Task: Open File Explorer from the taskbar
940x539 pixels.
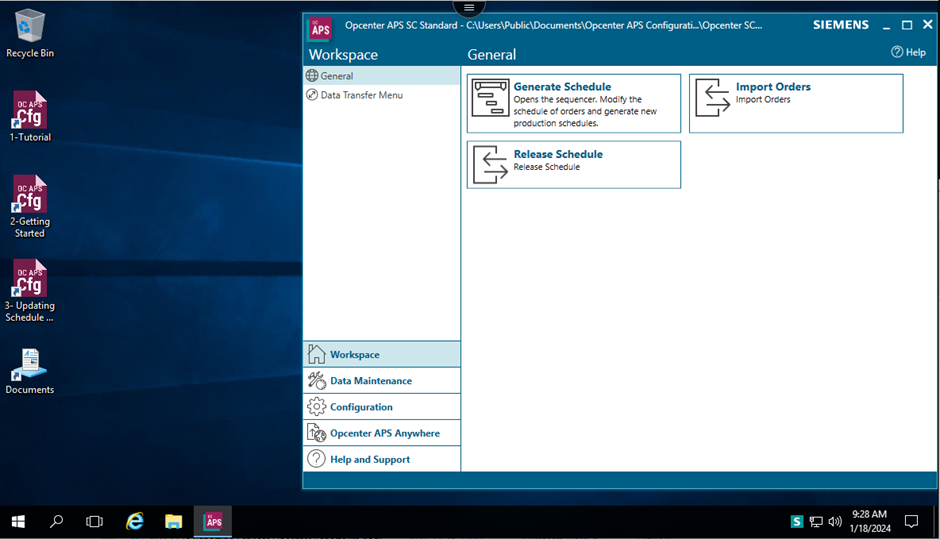Action: click(x=174, y=521)
